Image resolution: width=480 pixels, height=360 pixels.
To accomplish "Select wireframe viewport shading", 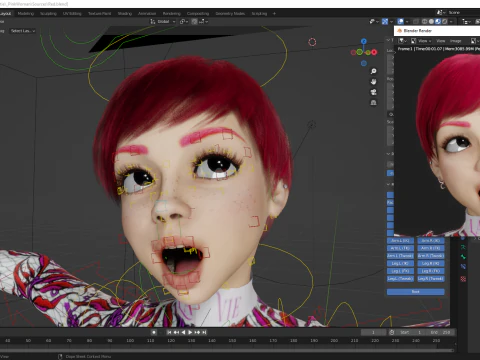I will (x=425, y=22).
